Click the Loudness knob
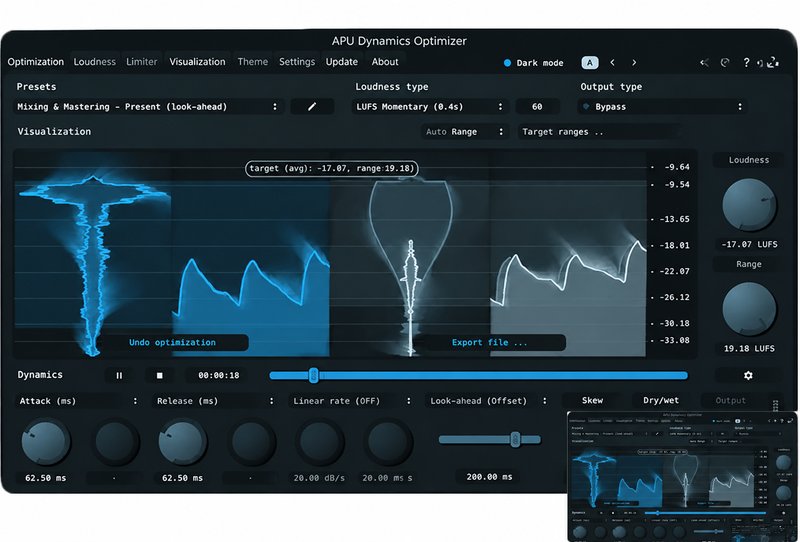 (748, 205)
